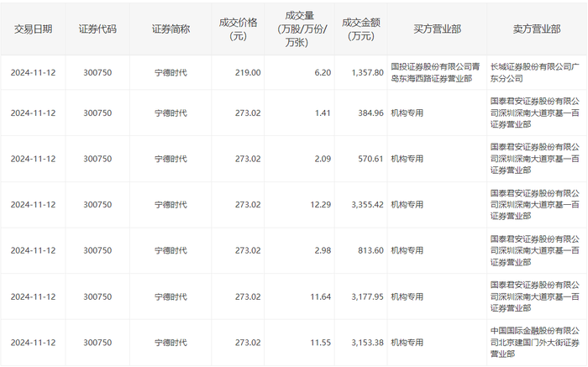Screen dimensions: 588x367
Task: Select the amount cell 1,357.80
Action: tap(368, 73)
